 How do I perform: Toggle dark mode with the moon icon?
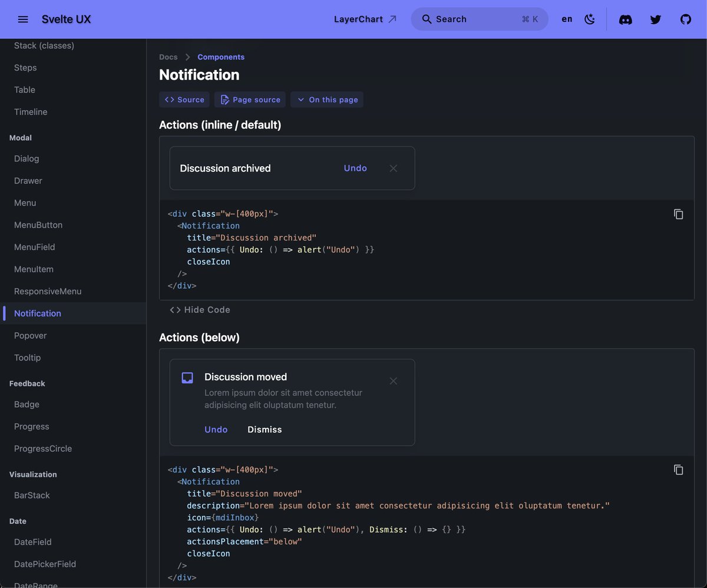tap(590, 19)
